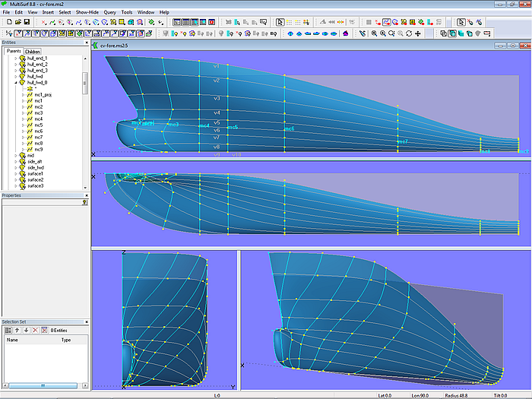Collapse the hull_fwd_0 tree node
Image resolution: width=532 pixels, height=399 pixels.
(17, 82)
